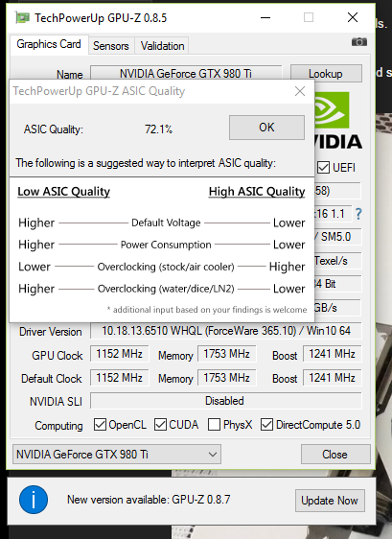Click the GPU Clock Memory 1753 MHz field
The width and height of the screenshot is (392, 539).
226,354
